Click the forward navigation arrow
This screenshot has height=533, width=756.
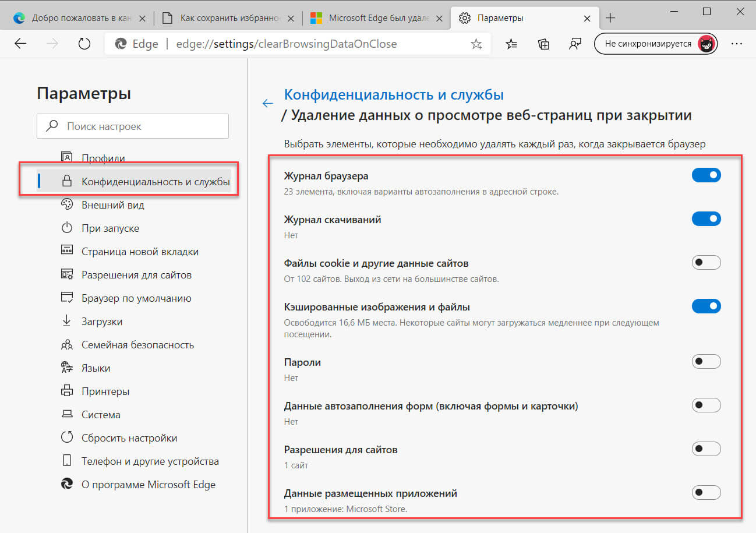pos(53,44)
